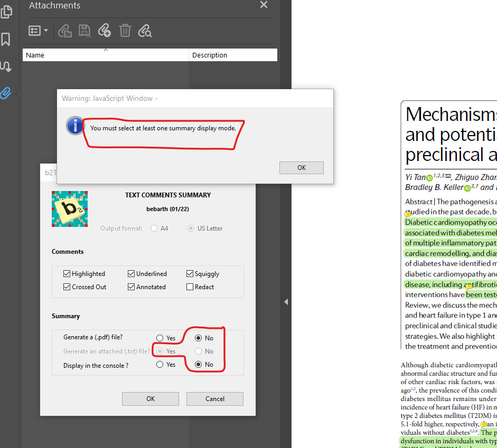The width and height of the screenshot is (497, 448).
Task: Delete the selected attachment
Action: coord(125,31)
